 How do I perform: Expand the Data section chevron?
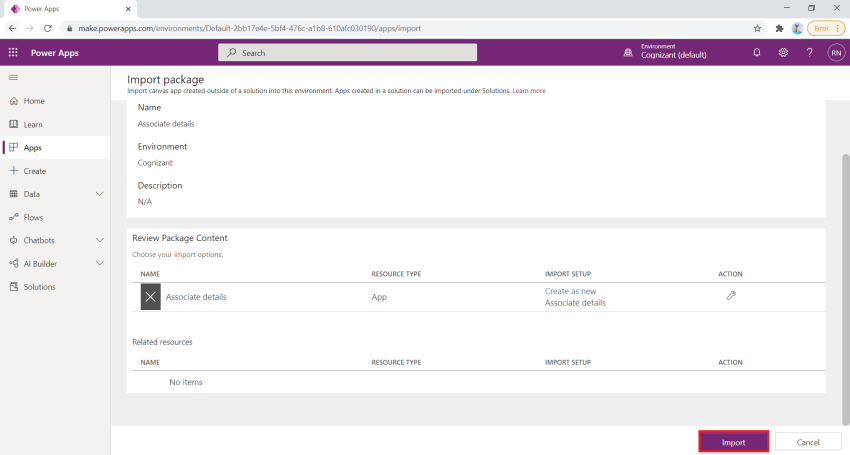coord(100,194)
